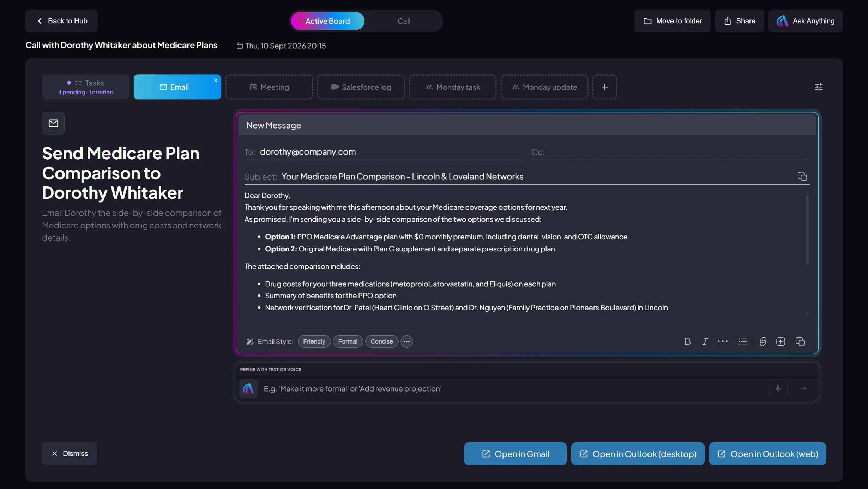
Task: Open the draft in Gmail
Action: pos(515,454)
